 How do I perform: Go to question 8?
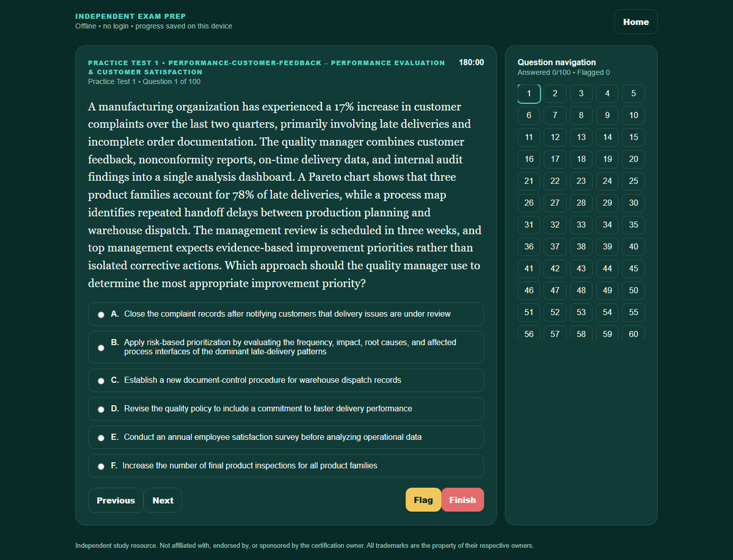point(581,115)
